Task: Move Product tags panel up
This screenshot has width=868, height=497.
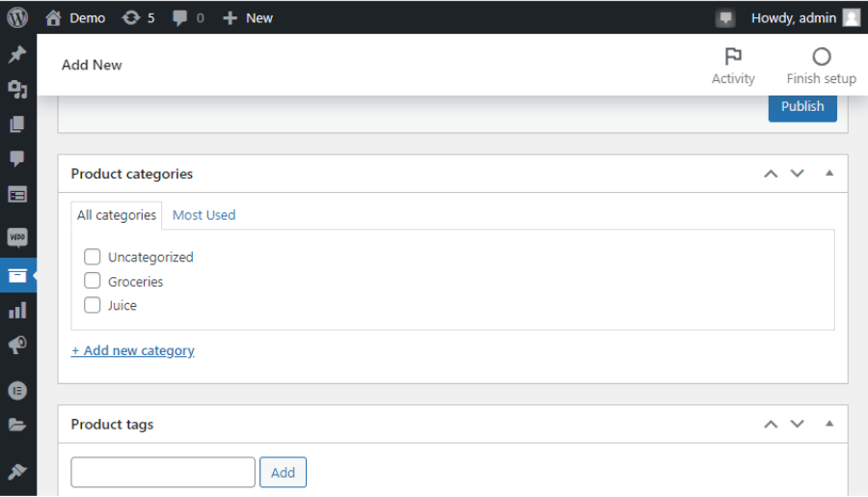Action: click(x=771, y=425)
